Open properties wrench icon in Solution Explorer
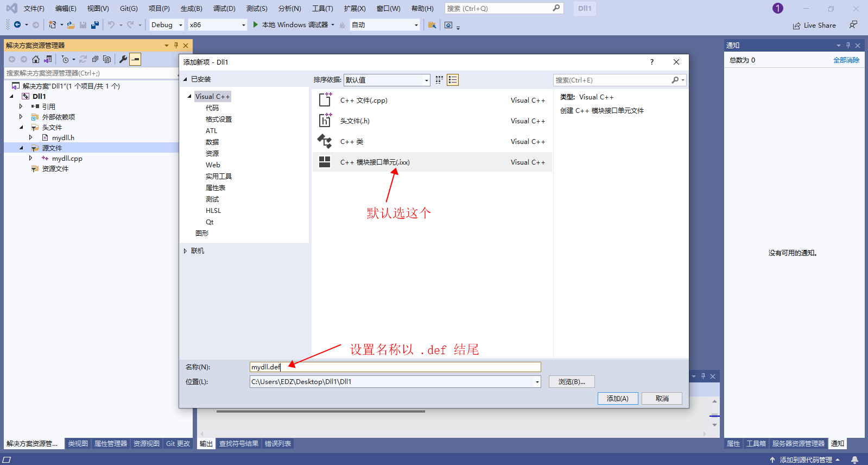This screenshot has height=465, width=868. tap(123, 59)
